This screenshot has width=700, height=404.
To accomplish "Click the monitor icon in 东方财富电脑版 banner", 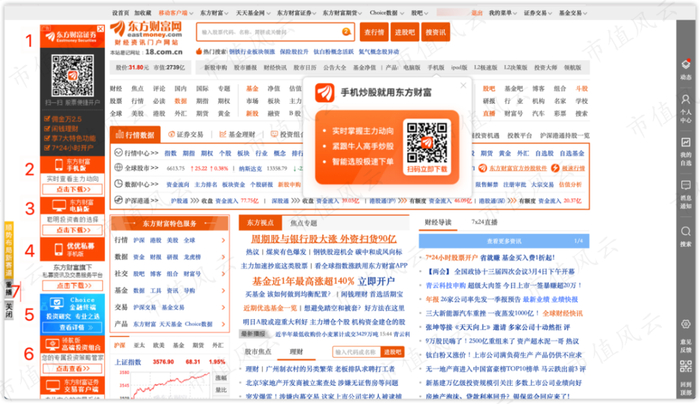I will [x=59, y=205].
